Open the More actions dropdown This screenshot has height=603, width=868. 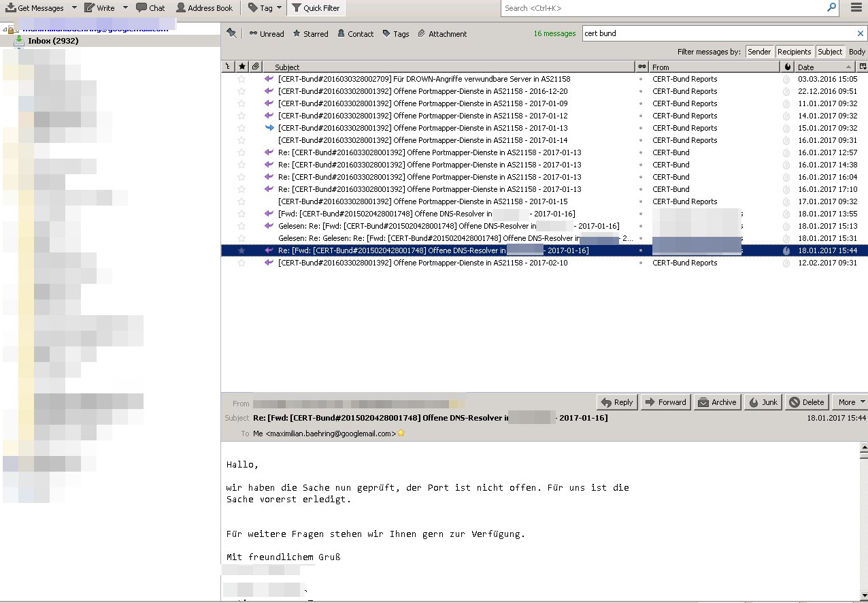[852, 402]
